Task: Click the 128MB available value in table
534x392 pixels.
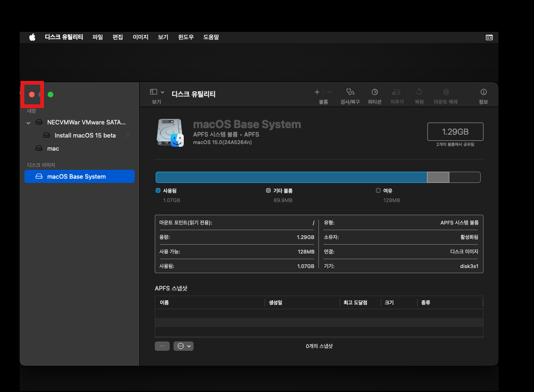Action: [306, 252]
